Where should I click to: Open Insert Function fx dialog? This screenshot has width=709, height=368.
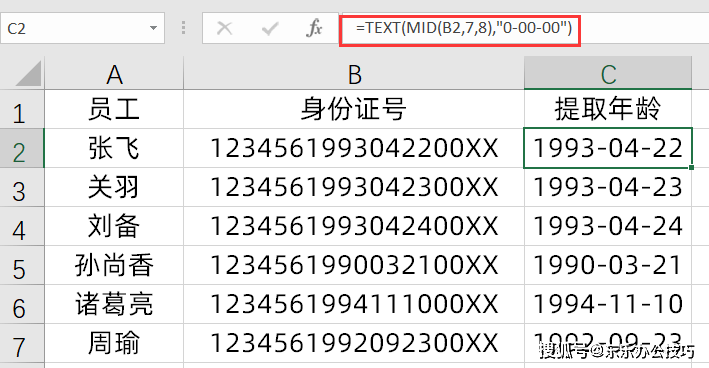314,28
